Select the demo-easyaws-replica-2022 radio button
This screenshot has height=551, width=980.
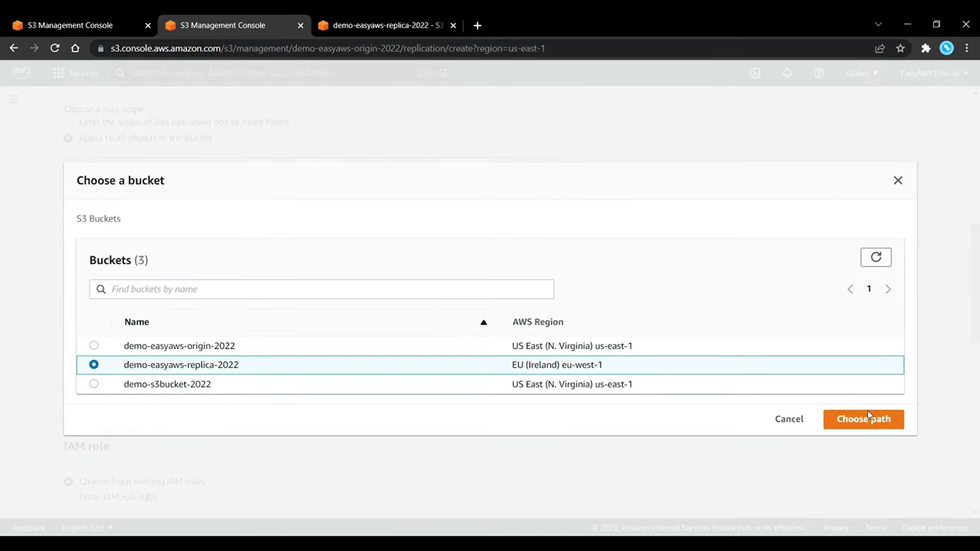tap(94, 364)
